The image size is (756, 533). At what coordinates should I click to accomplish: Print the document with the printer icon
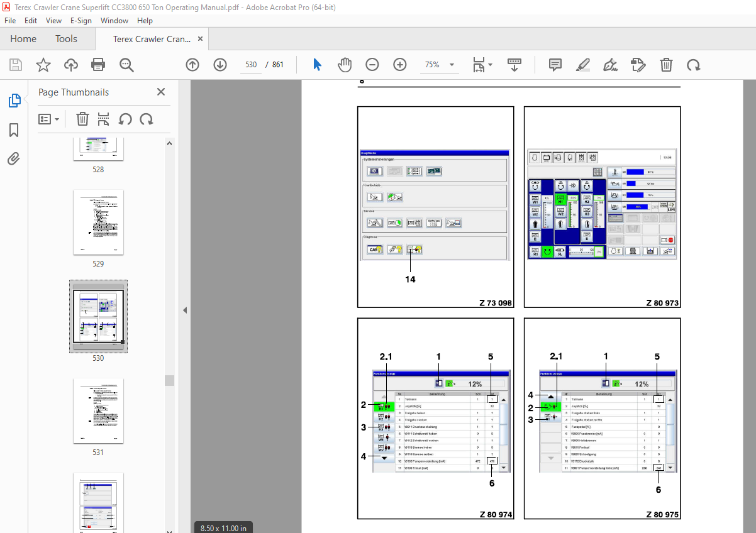pos(98,65)
